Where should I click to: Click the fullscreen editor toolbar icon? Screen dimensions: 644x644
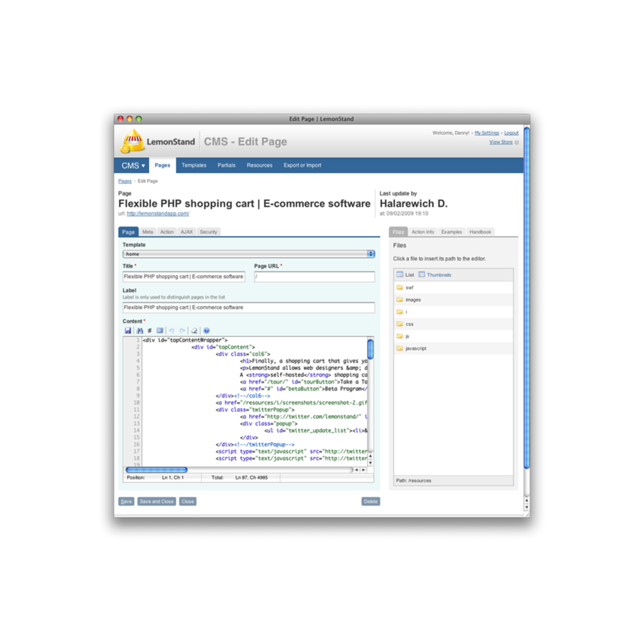[159, 331]
